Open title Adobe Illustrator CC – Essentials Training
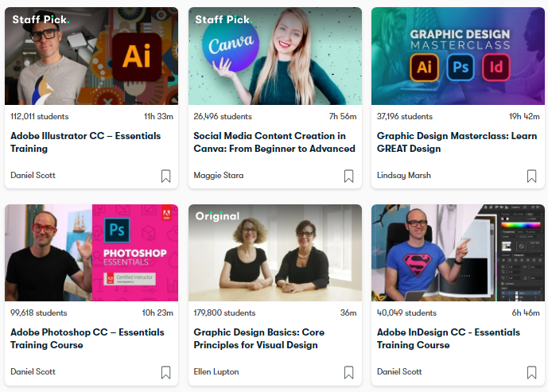 tap(86, 142)
